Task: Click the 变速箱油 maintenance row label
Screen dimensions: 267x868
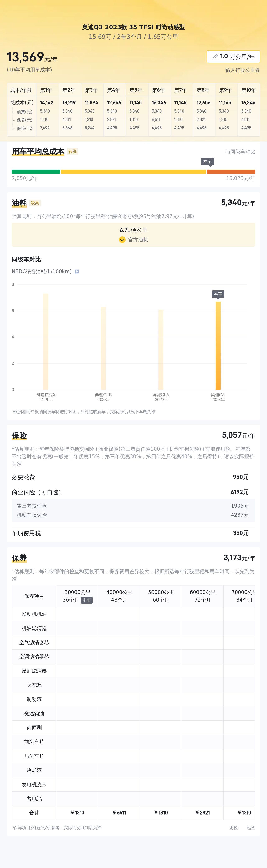Action: [x=34, y=713]
